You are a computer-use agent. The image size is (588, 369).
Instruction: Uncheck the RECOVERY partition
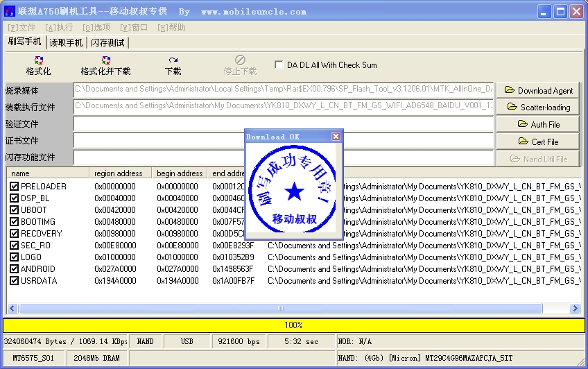click(15, 234)
